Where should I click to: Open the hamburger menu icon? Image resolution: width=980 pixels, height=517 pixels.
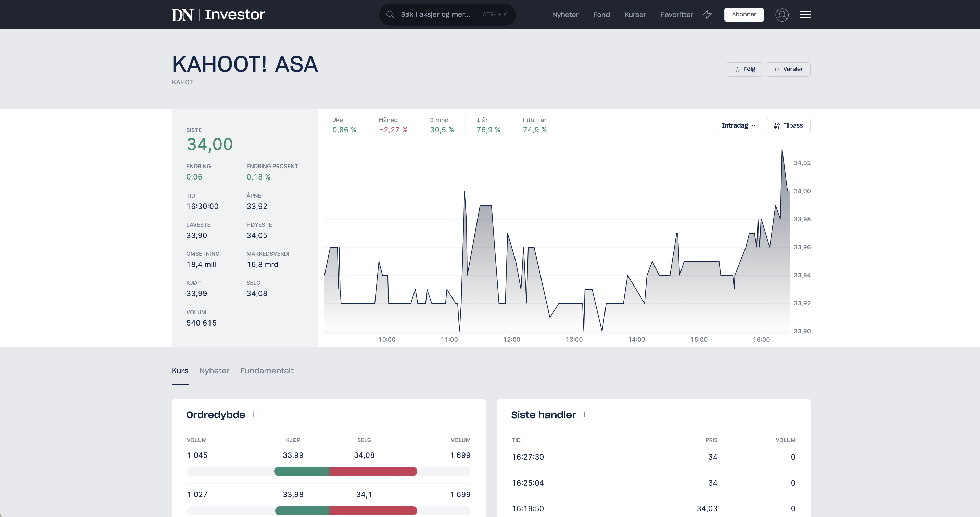[805, 14]
